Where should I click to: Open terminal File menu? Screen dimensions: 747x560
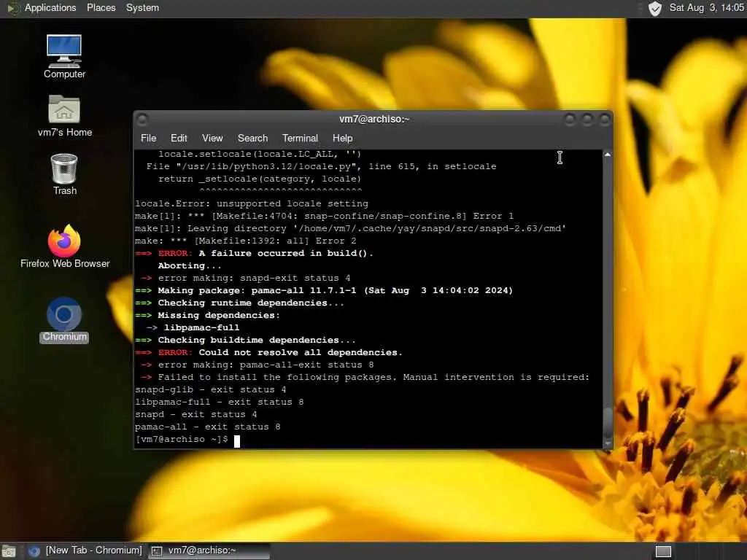pos(148,138)
